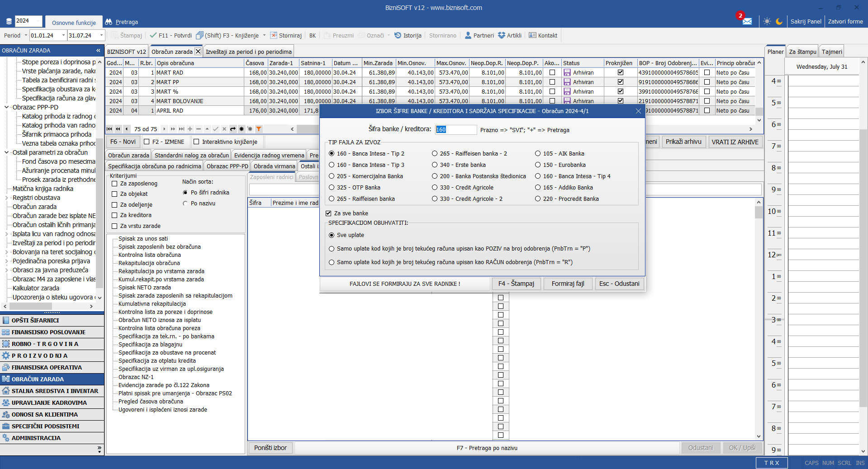The image size is (868, 469).
Task: Switch to 'Izveštaji za period i po periodima' tab
Action: [248, 52]
